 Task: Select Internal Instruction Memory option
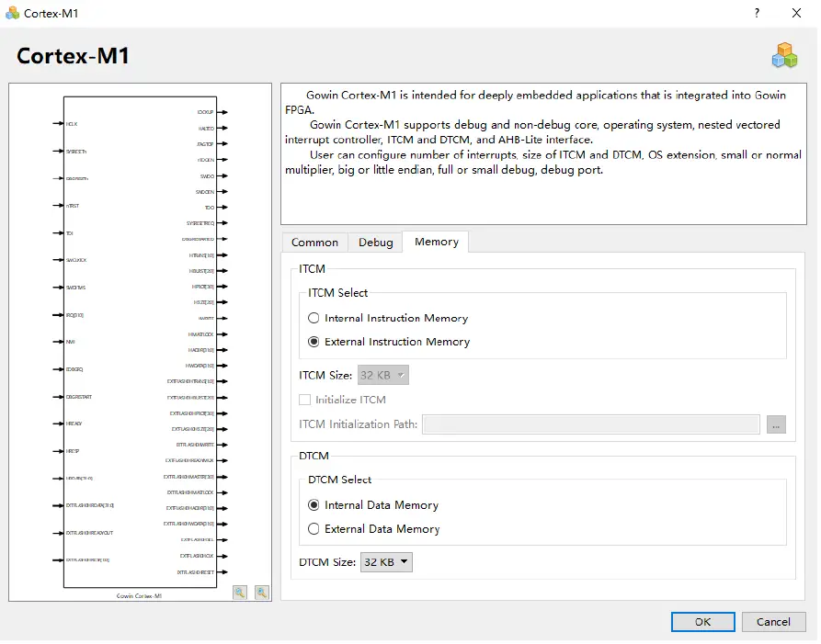pos(314,318)
